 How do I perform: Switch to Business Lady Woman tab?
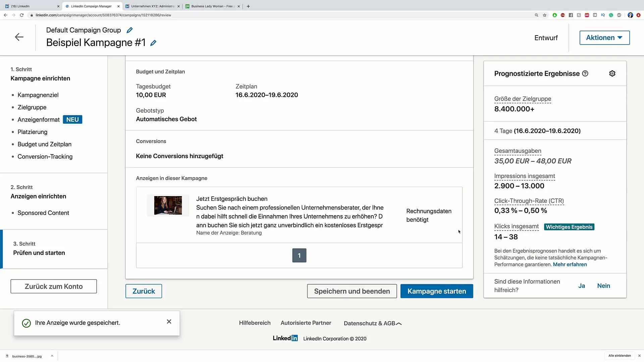[x=213, y=6]
